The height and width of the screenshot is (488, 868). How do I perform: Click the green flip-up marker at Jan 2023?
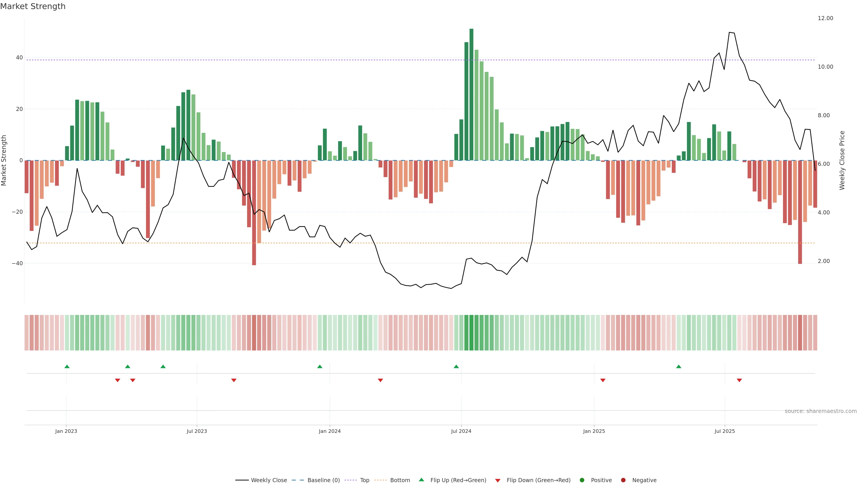(x=67, y=366)
